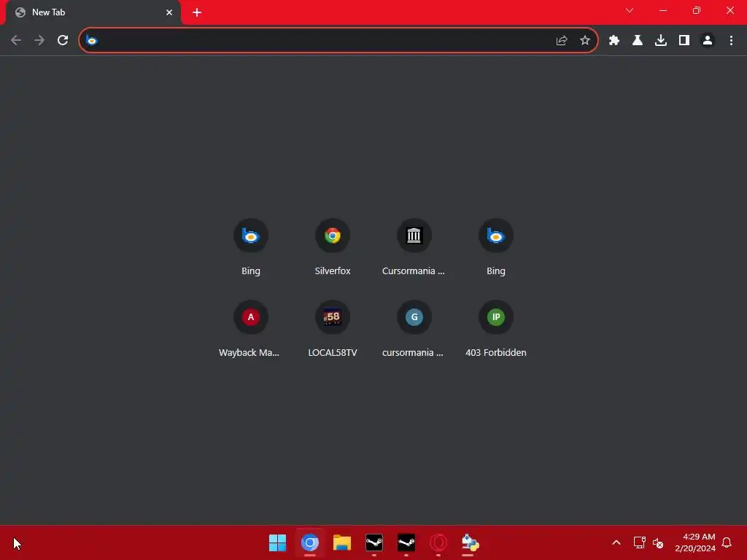Close the New Tab tab
This screenshot has width=747, height=560.
169,12
